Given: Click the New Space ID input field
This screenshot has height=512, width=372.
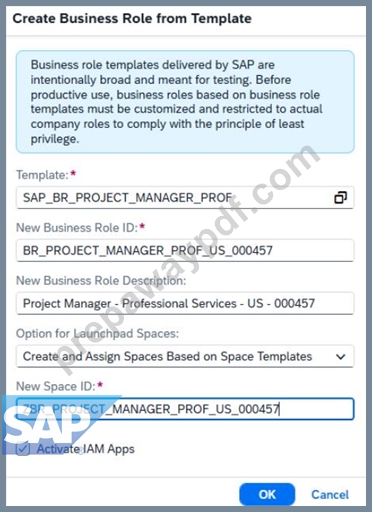Looking at the screenshot, I should pos(185,409).
